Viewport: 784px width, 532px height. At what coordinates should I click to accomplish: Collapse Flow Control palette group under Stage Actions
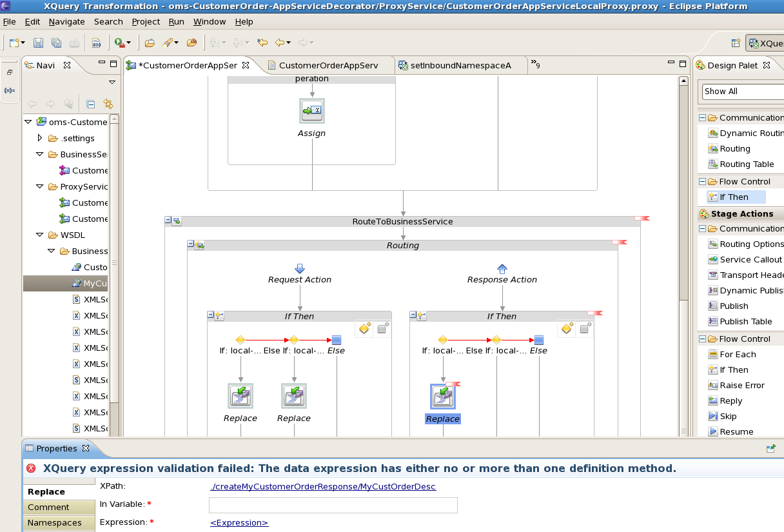point(702,339)
